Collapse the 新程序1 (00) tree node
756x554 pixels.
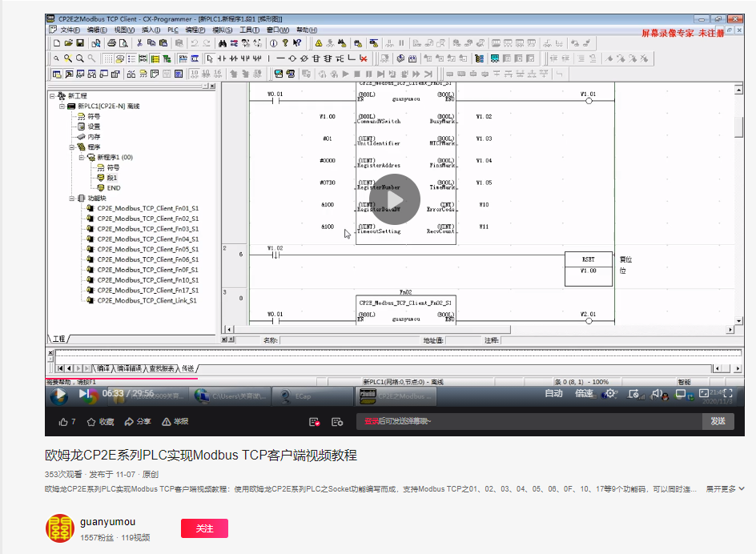(81, 157)
